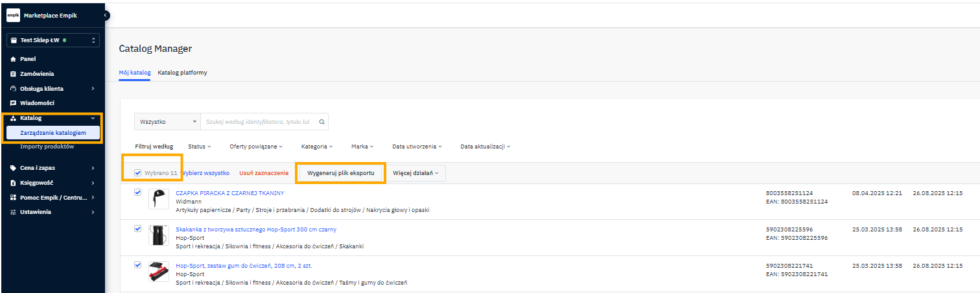
Task: Open the Wszystko search scope dropdown
Action: 167,121
